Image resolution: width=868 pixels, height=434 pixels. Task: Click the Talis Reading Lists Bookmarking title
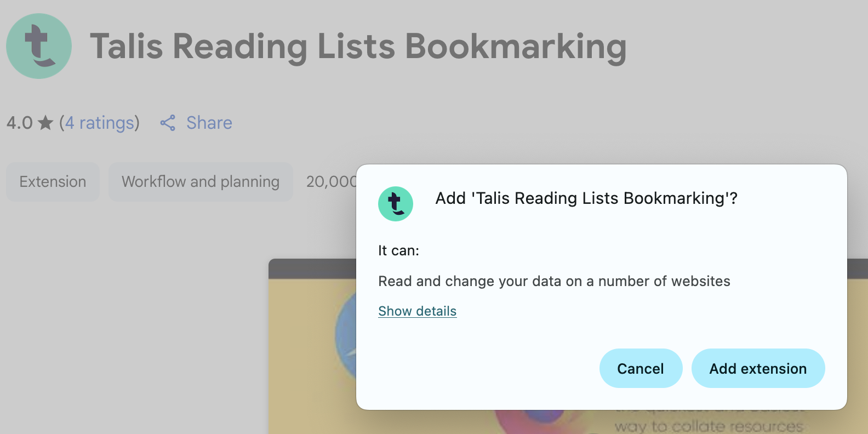(x=359, y=47)
